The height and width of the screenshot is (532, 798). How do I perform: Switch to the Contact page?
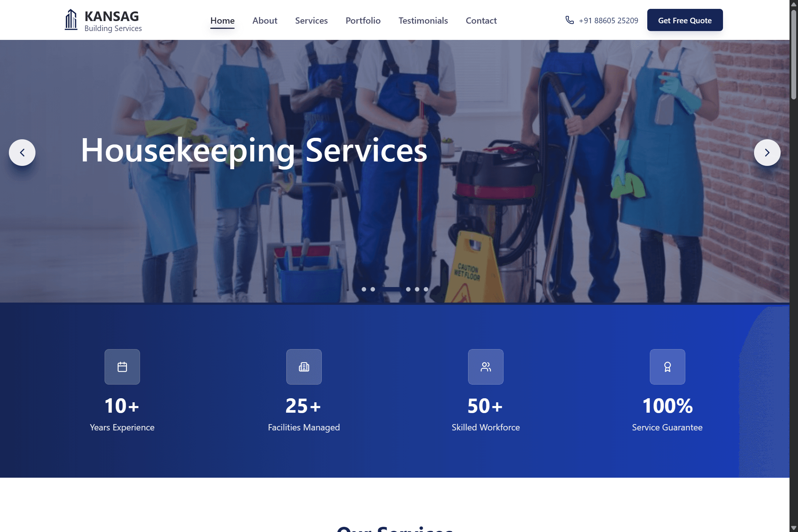pos(481,21)
